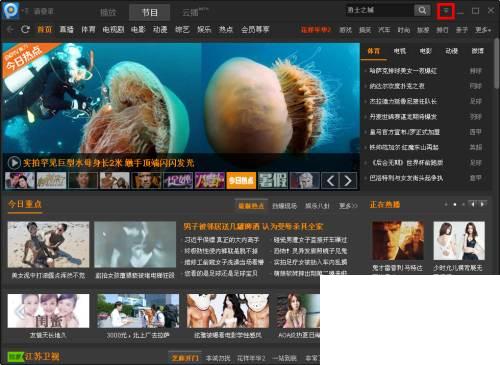
Task: Open the 直播 channel
Action: (66, 29)
